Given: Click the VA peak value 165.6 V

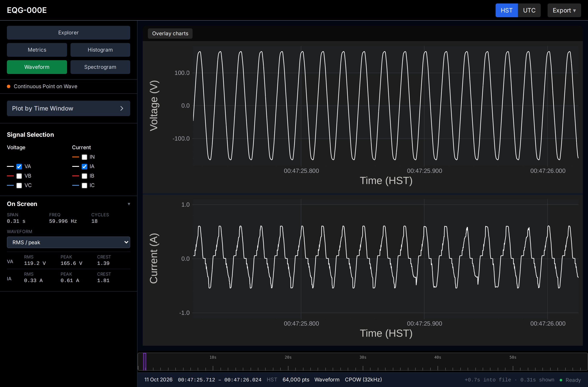Looking at the screenshot, I should pyautogui.click(x=71, y=263).
